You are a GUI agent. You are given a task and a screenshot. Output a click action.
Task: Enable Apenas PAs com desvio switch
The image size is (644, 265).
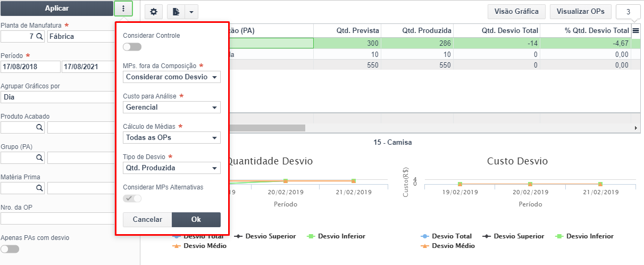[x=10, y=249]
